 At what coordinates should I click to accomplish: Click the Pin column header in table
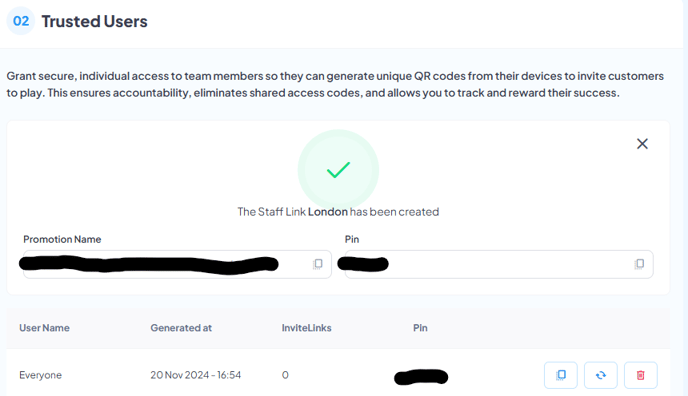420,328
